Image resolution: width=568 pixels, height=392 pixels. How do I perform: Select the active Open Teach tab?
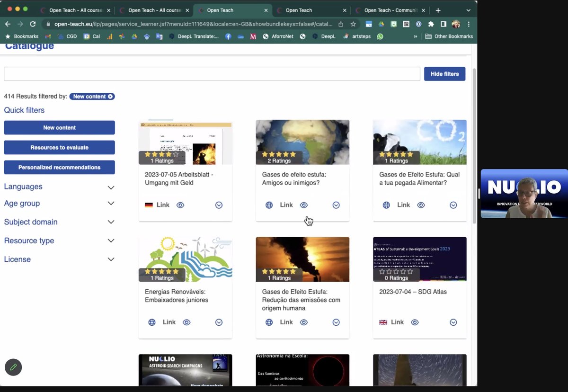[232, 10]
